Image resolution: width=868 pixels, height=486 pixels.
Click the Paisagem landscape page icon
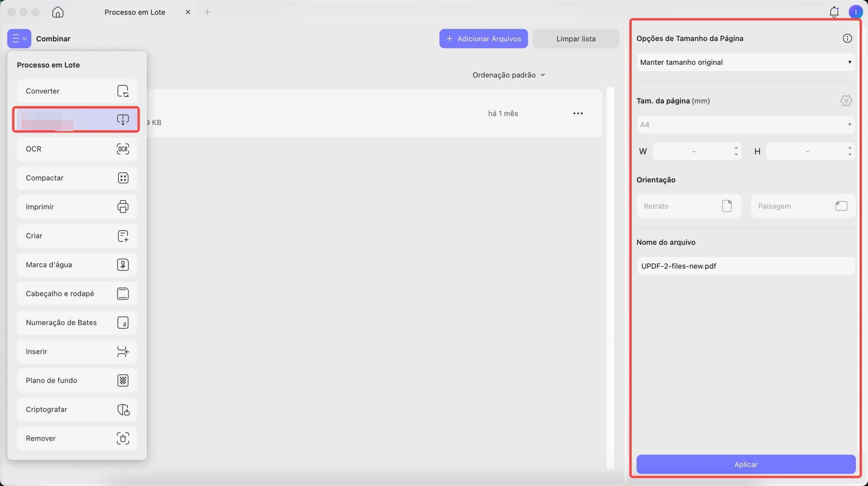pyautogui.click(x=841, y=206)
